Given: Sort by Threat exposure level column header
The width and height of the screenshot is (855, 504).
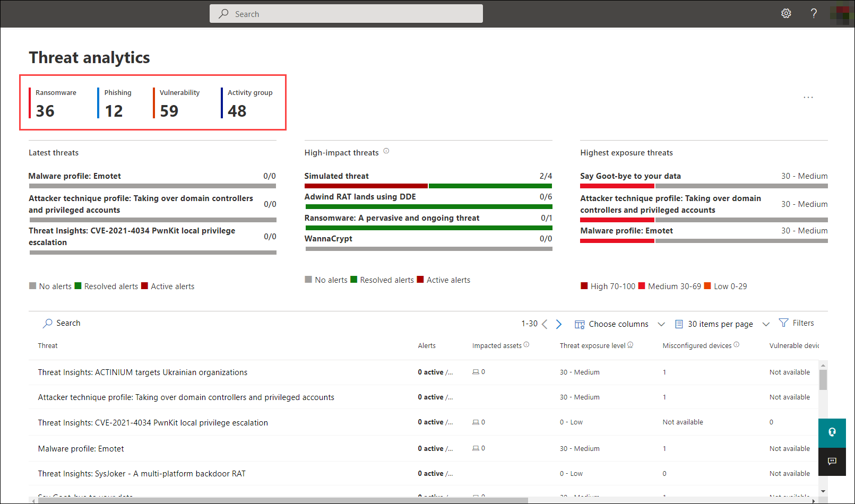Looking at the screenshot, I should tap(592, 345).
